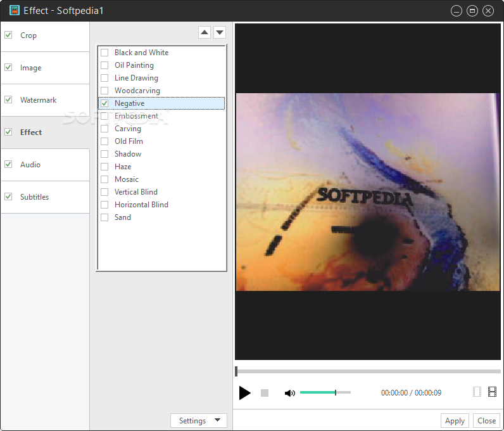
Task: Click the video preview frame
Action: coord(368,192)
